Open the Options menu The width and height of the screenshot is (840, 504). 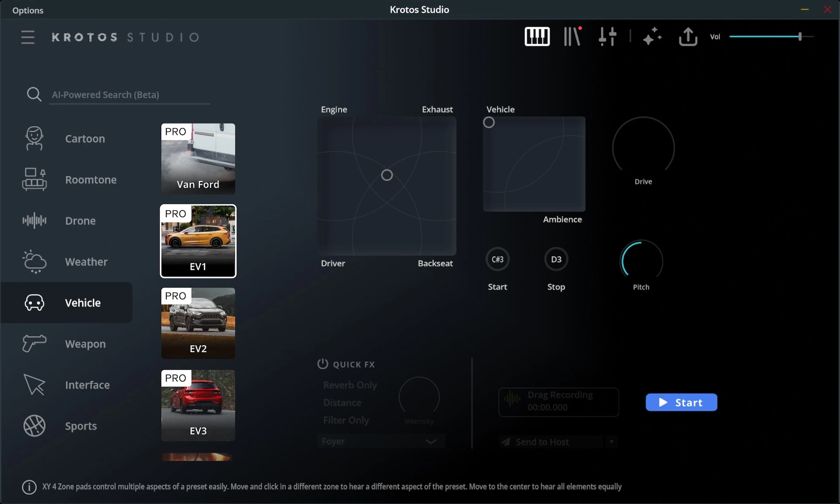(x=28, y=10)
